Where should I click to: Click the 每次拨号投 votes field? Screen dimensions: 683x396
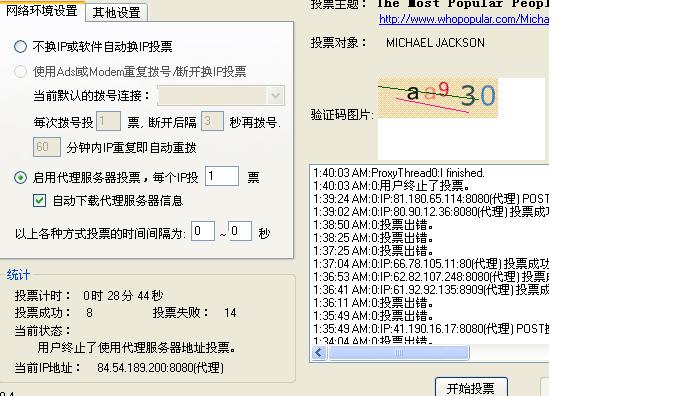[108, 121]
